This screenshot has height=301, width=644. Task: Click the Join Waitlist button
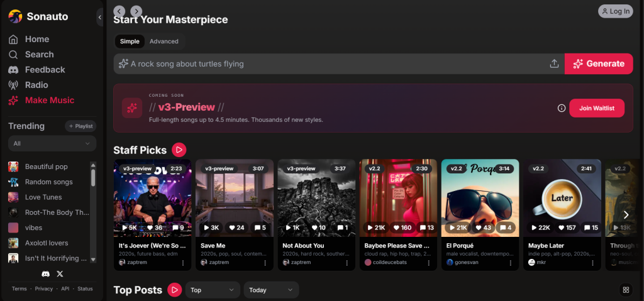coord(597,108)
